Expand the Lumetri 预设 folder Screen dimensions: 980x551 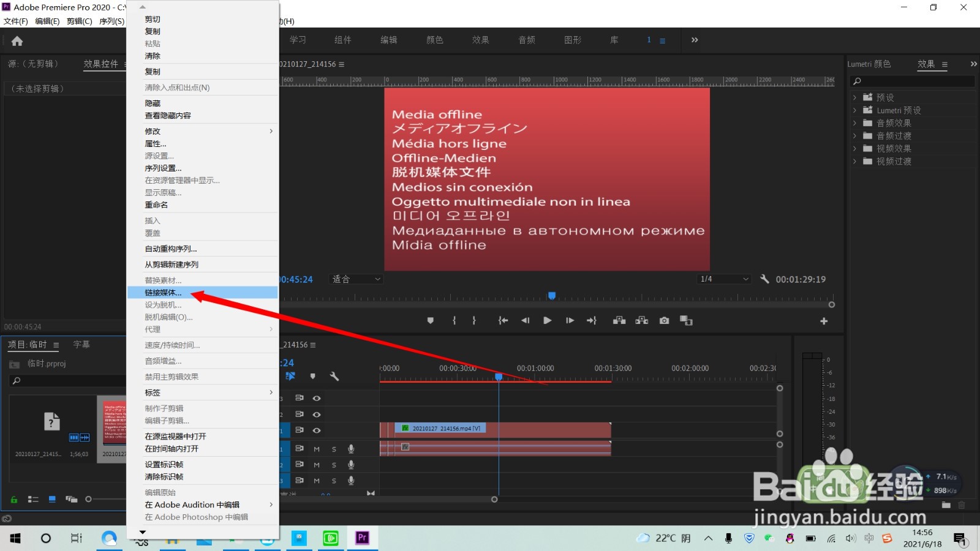[854, 110]
